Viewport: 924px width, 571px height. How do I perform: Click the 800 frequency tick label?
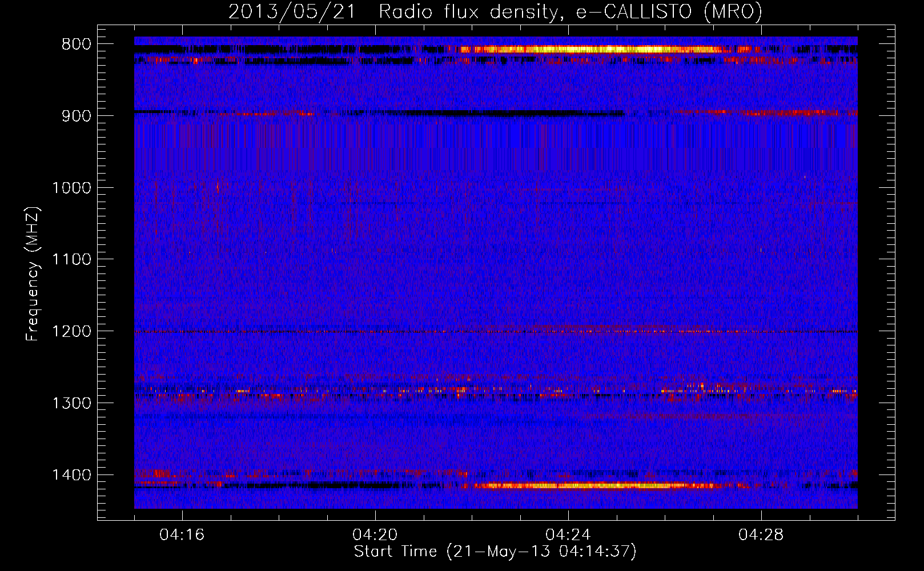pyautogui.click(x=77, y=45)
